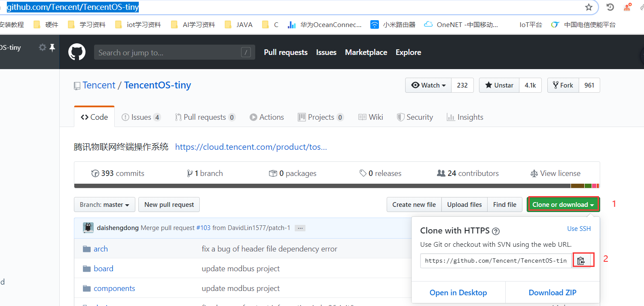Open the Watch dropdown

click(x=428, y=85)
